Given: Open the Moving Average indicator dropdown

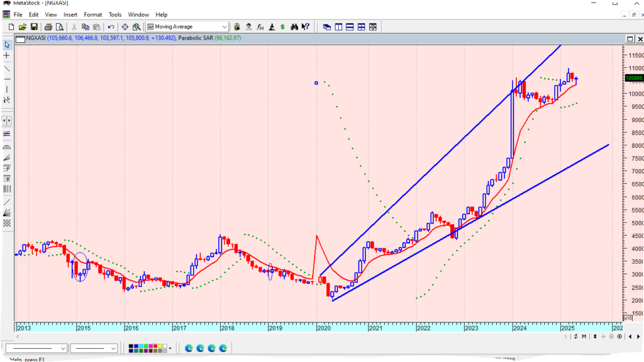Looking at the screenshot, I should pos(224,27).
